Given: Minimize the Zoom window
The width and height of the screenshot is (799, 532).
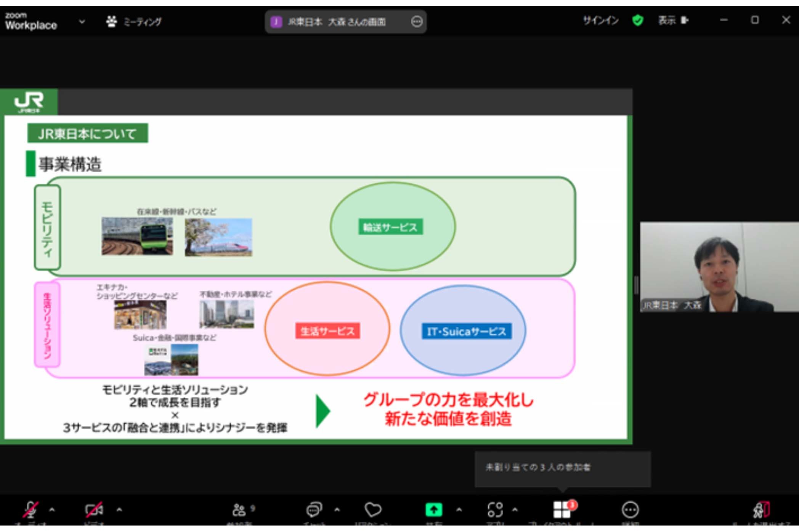Looking at the screenshot, I should point(724,20).
